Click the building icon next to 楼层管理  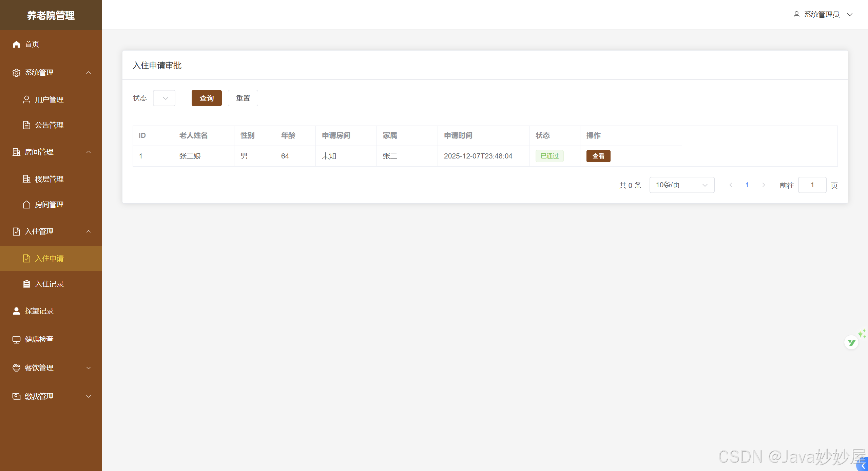point(26,179)
